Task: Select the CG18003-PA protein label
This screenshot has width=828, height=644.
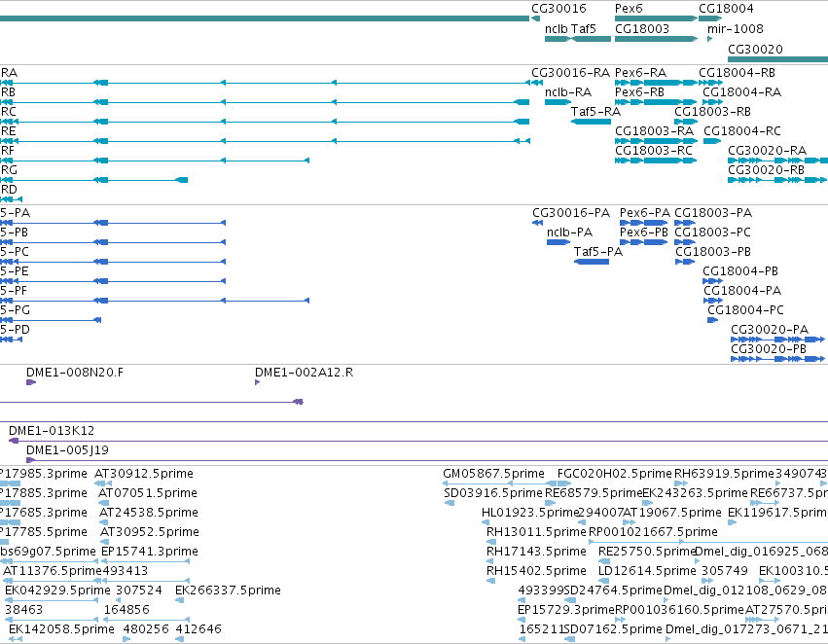Action: click(x=713, y=213)
